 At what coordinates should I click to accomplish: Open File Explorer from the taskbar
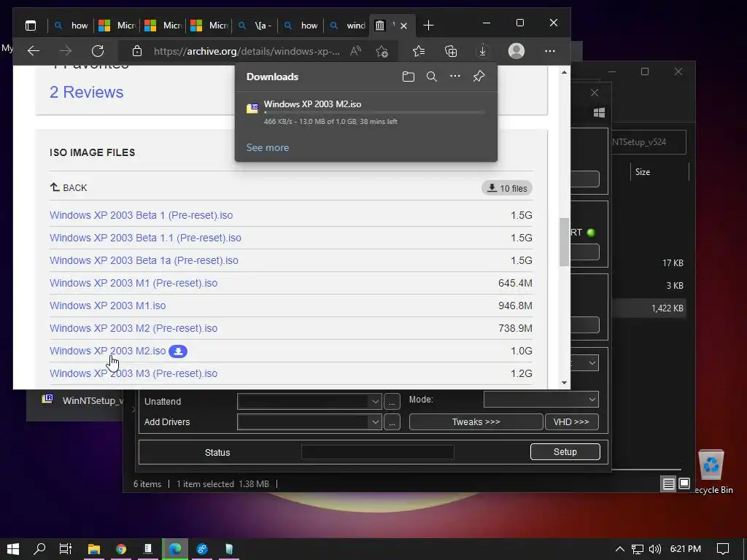pos(94,549)
